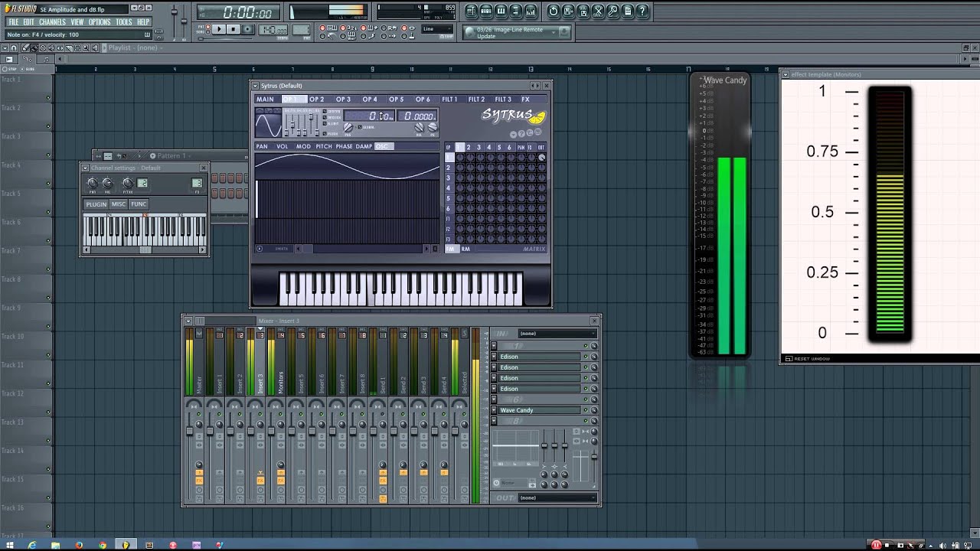Toggle the Monitors track mute LED
This screenshot has width=980, height=551.
coord(280,414)
